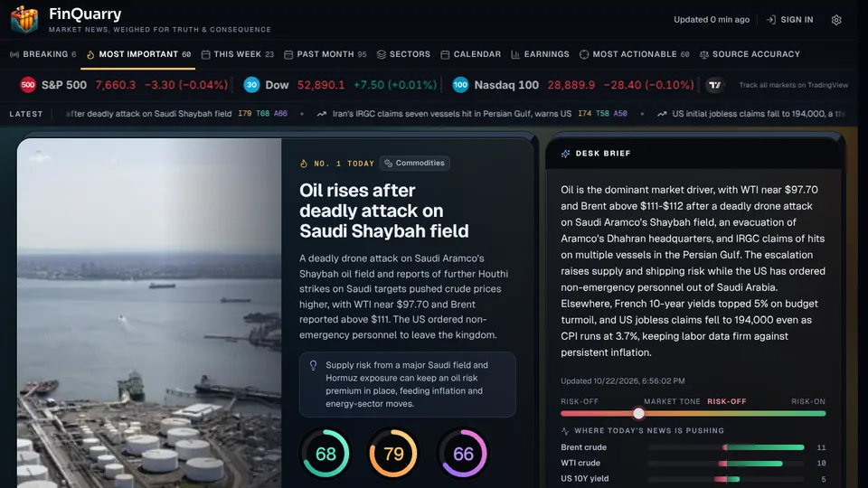
Task: Open the Calendar tab
Action: point(470,54)
